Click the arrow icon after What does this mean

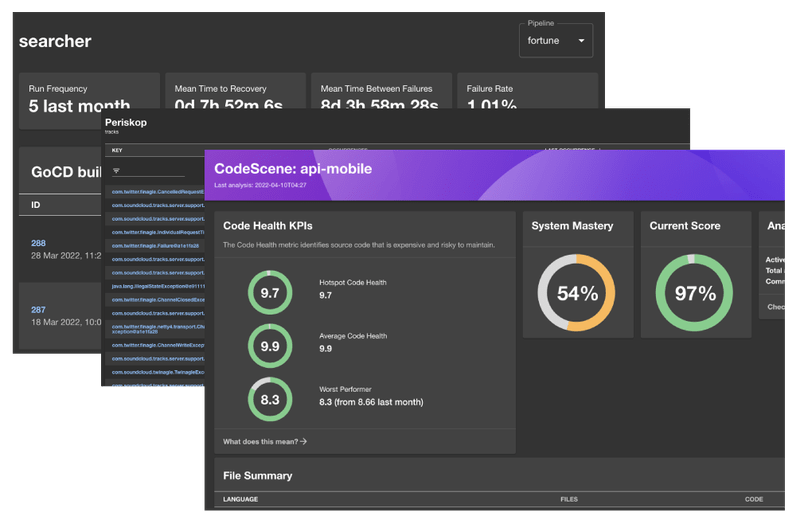(x=304, y=441)
